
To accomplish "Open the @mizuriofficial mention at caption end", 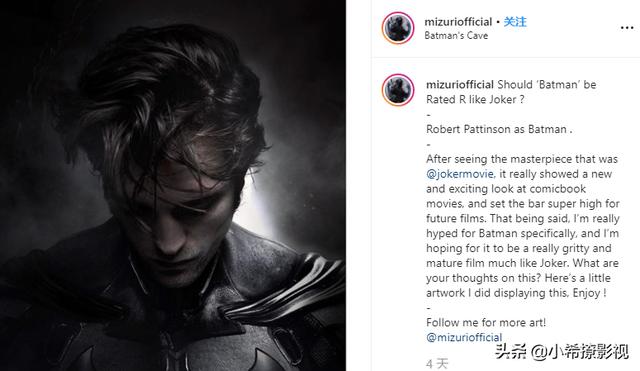I will (x=464, y=337).
